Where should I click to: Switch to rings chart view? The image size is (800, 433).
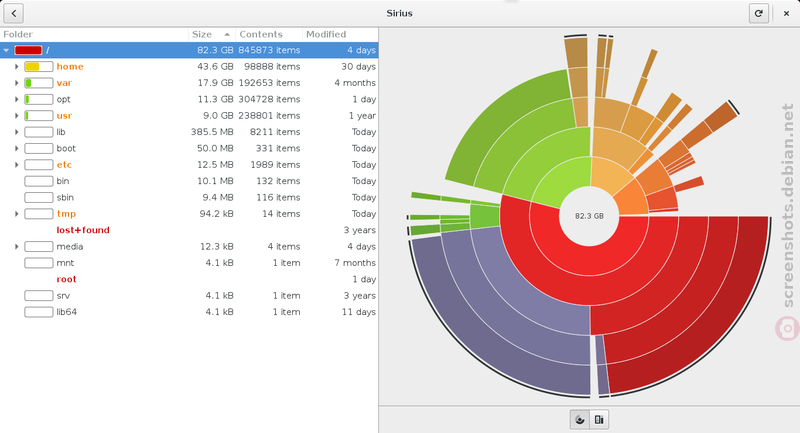pyautogui.click(x=580, y=420)
